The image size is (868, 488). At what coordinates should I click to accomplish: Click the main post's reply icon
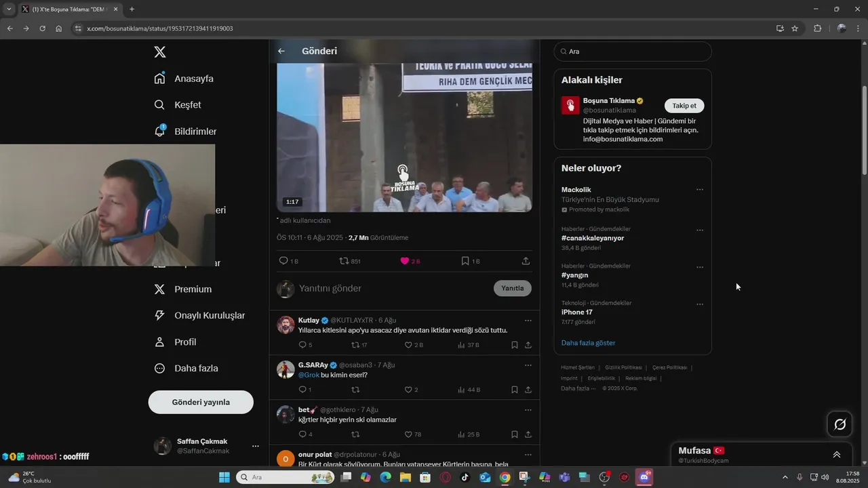283,260
